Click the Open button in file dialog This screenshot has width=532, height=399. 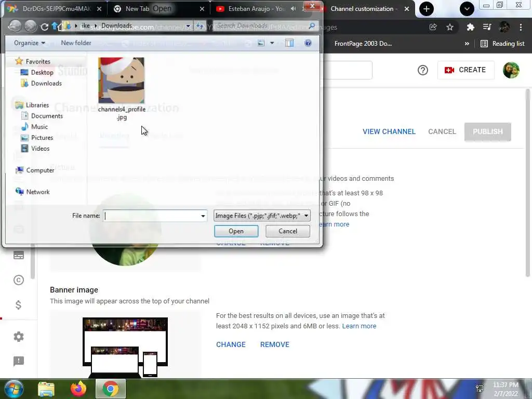point(236,231)
